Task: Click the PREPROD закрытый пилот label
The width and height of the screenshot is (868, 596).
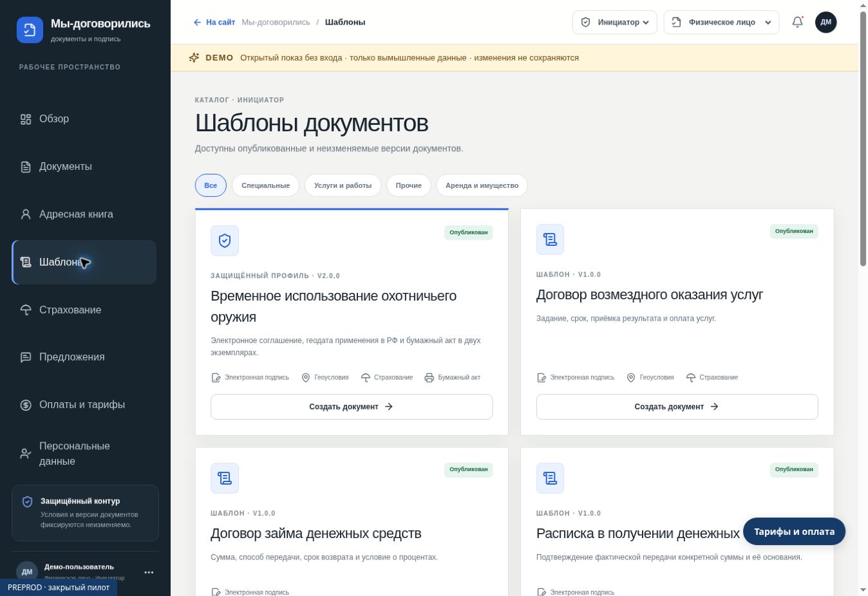Action: (59, 588)
